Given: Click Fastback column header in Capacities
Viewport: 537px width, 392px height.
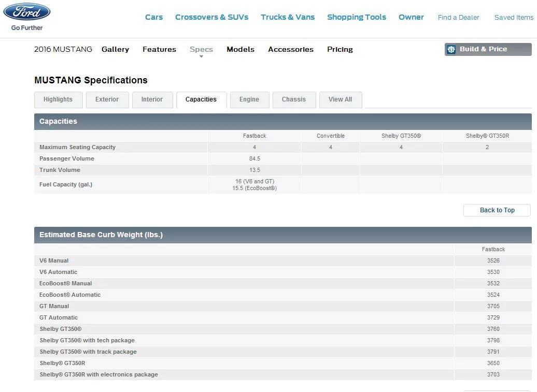Looking at the screenshot, I should coord(255,136).
